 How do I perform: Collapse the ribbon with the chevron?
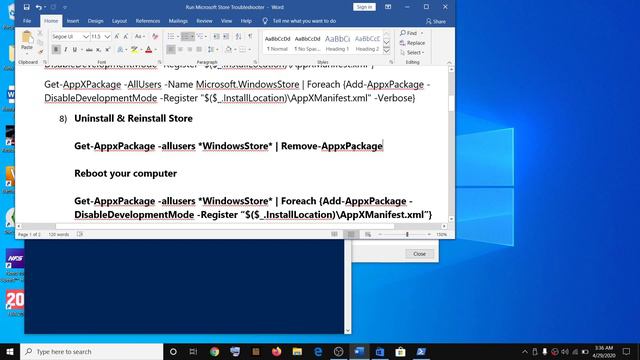(449, 62)
